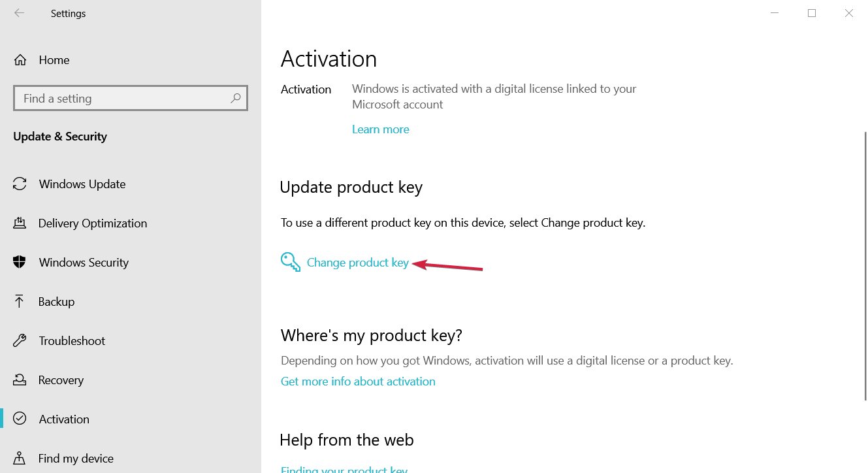The width and height of the screenshot is (868, 473).
Task: Select the Update & Security heading
Action: coord(60,137)
